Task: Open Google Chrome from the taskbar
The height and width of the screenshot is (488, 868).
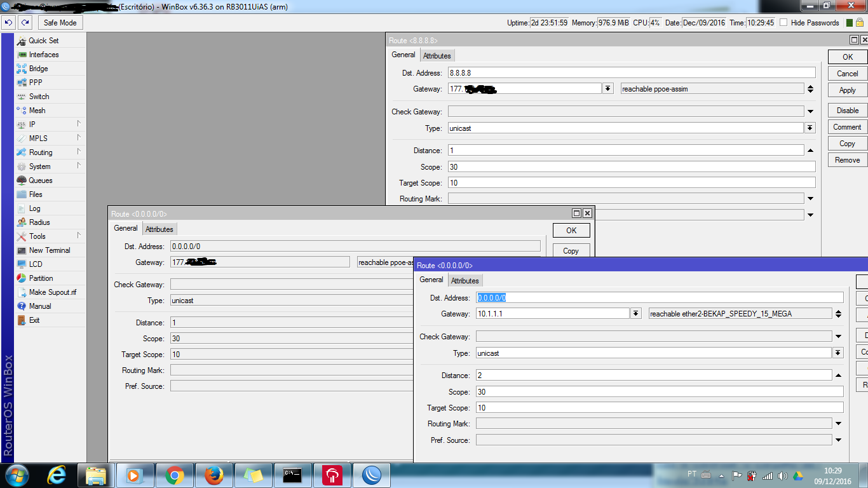Action: click(175, 475)
